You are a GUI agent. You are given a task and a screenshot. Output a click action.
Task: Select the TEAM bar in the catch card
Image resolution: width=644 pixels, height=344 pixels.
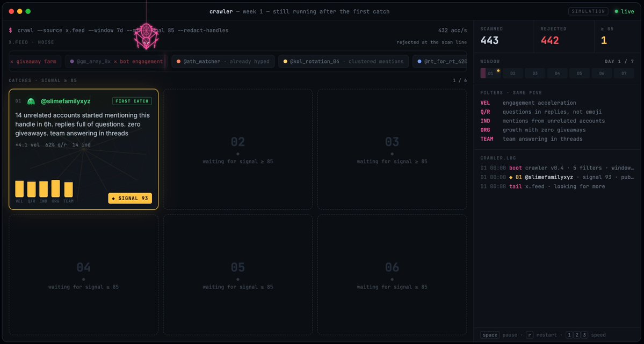(69, 189)
